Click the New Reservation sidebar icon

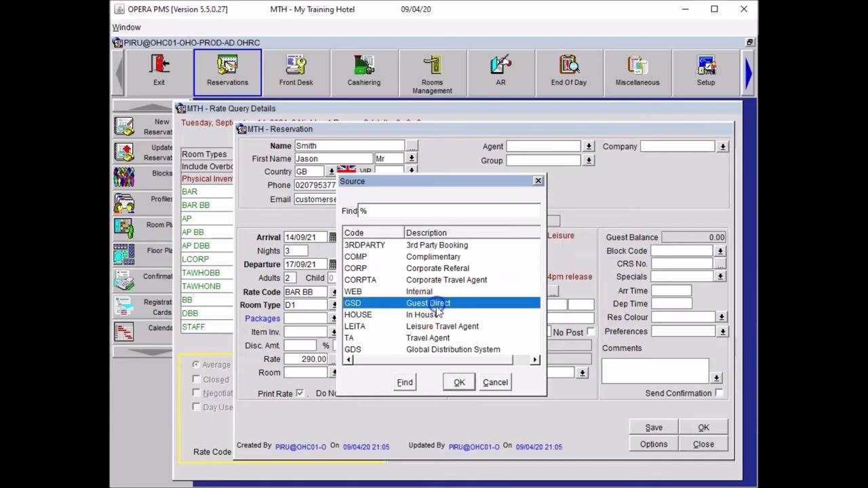[124, 127]
